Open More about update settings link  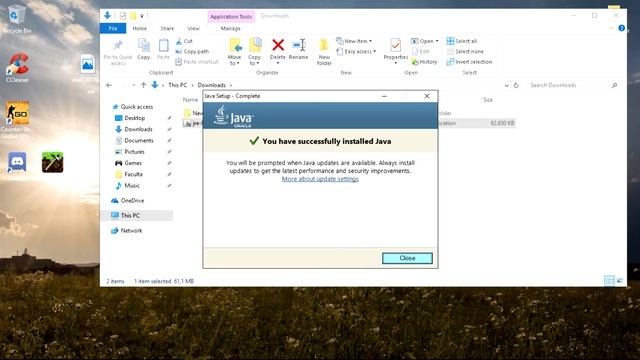pos(320,179)
